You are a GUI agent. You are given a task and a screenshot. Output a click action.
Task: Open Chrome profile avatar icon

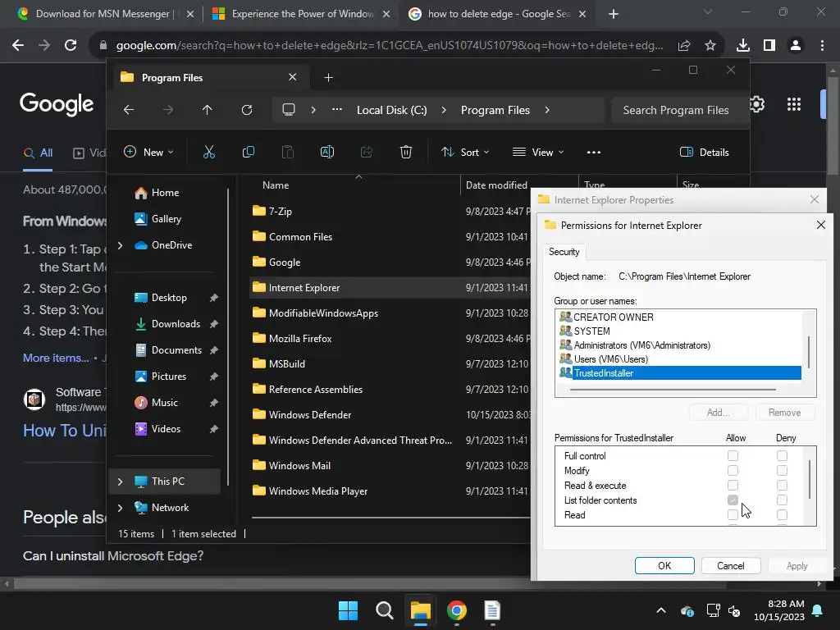pos(796,46)
